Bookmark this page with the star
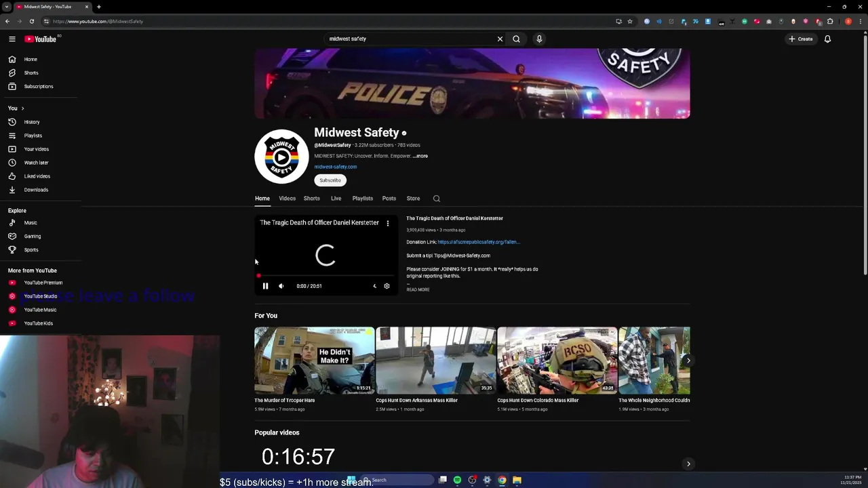868x488 pixels. [x=629, y=21]
